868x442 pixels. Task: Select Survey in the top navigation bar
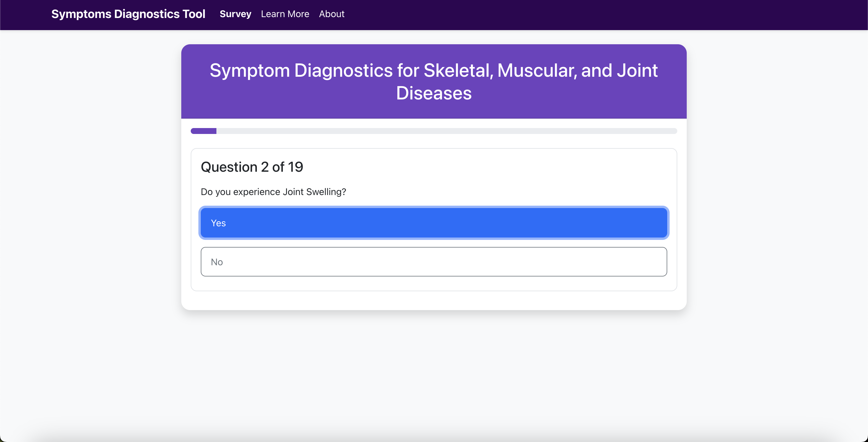pos(235,14)
